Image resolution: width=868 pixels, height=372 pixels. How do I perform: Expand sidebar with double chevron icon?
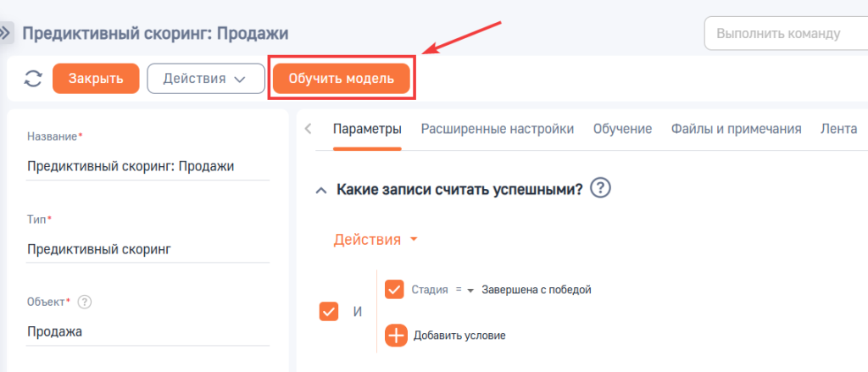5,33
